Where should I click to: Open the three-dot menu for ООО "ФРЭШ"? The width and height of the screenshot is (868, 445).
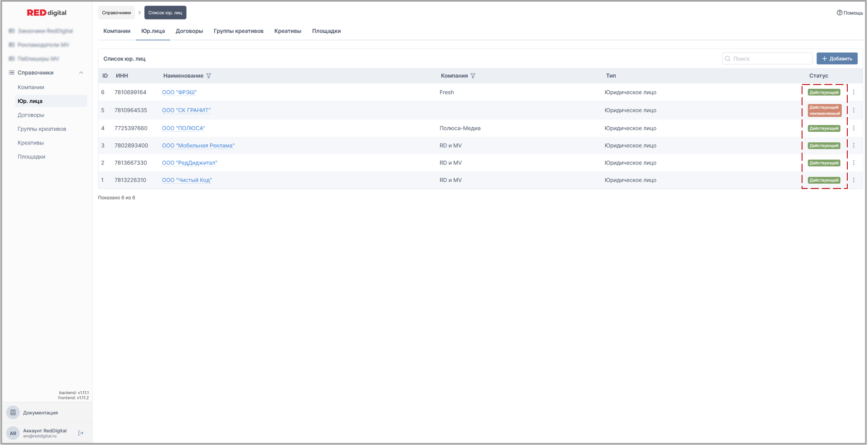(853, 92)
